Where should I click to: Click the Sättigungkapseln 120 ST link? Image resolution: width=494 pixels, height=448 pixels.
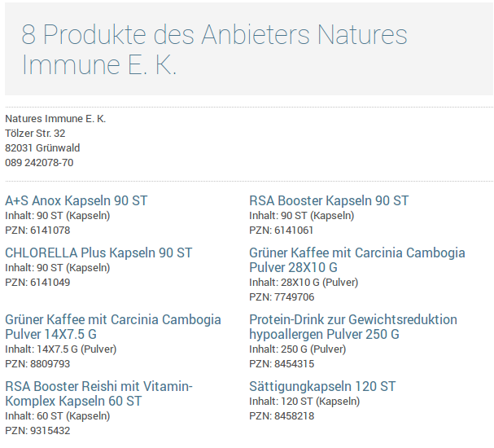coord(322,387)
